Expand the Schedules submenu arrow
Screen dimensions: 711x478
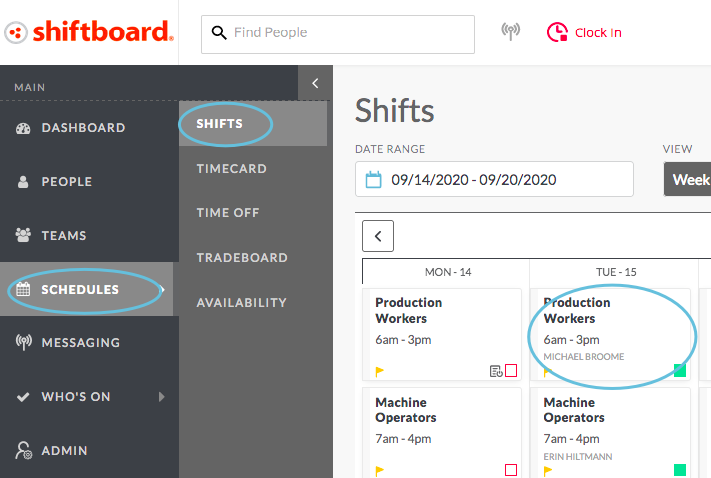(163, 289)
